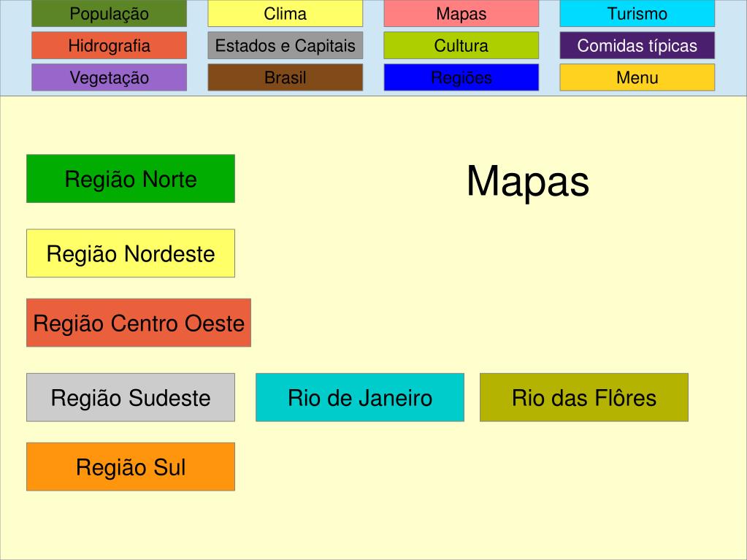
Task: Click the large Mapas heading
Action: [x=528, y=181]
